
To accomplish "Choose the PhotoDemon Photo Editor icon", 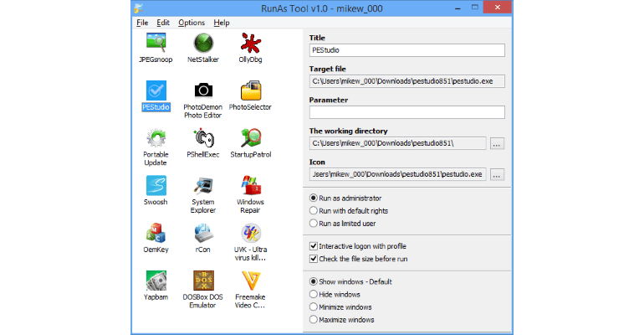I will [x=203, y=90].
